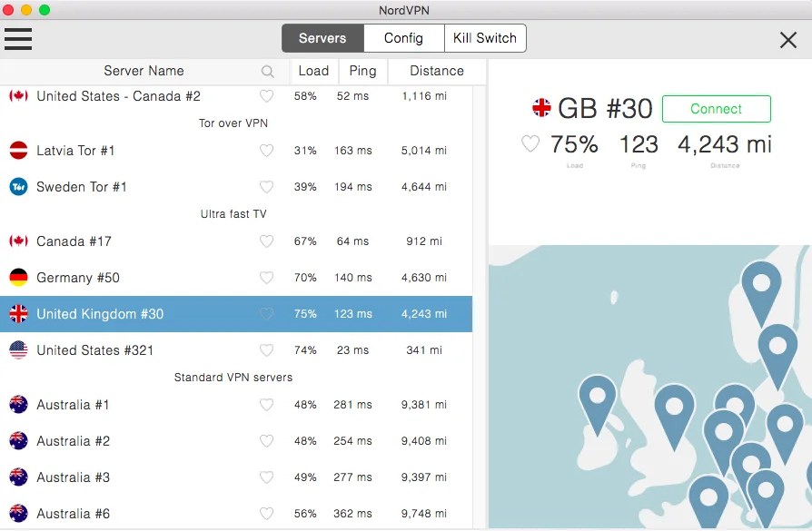Screen dimensions: 812x531
Task: Select Australia #1 server row
Action: coord(236,404)
